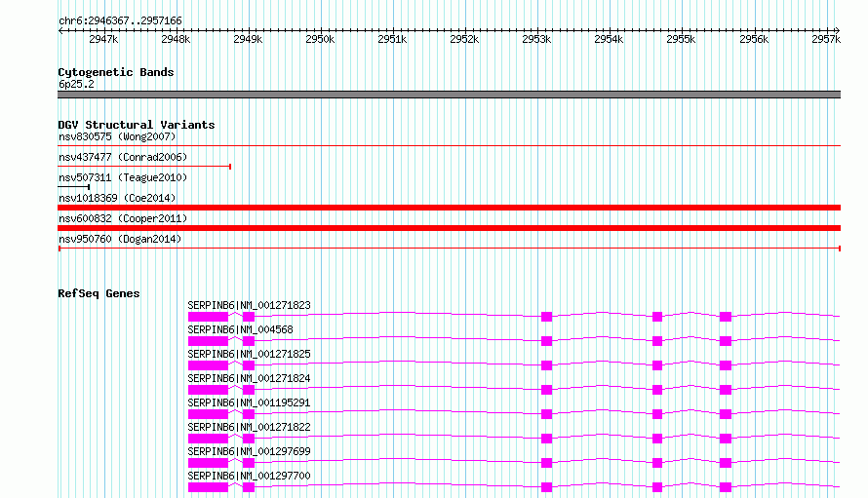
Task: Open variant nsv1018369 (Coe2014) label
Action: point(117,198)
